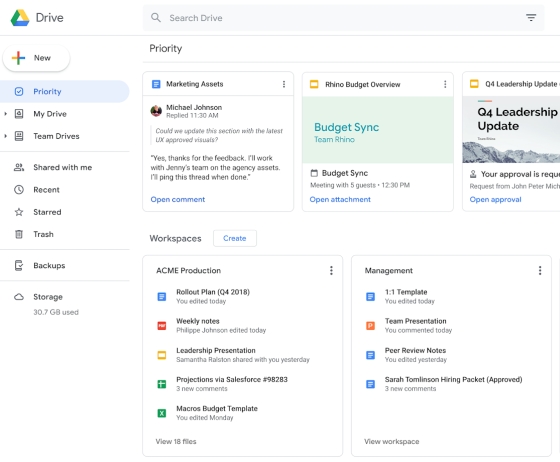
Task: Click the Open attachment link
Action: 340,199
